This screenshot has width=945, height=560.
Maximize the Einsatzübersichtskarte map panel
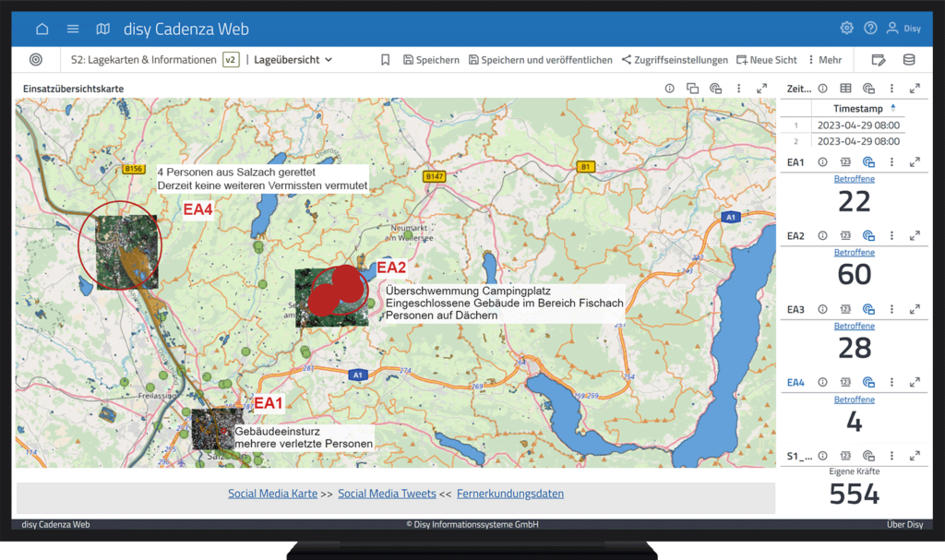click(x=761, y=88)
